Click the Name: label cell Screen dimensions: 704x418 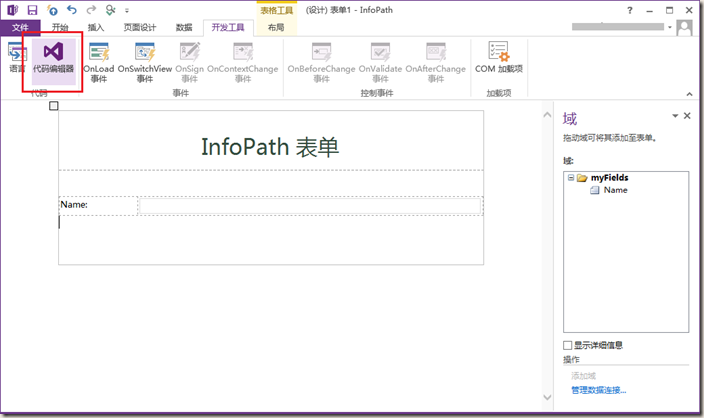(98, 205)
